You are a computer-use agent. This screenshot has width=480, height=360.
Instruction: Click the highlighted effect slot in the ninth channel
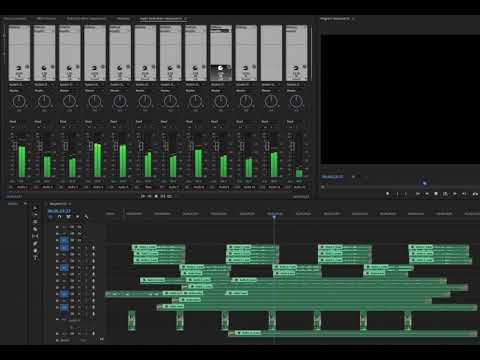221,31
